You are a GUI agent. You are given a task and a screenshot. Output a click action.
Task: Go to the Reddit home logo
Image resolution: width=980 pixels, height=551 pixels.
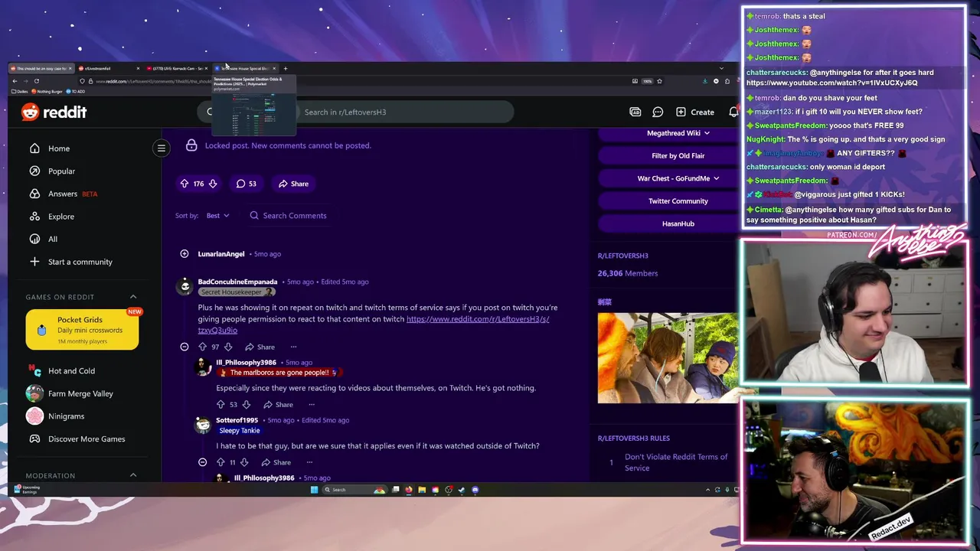[54, 112]
